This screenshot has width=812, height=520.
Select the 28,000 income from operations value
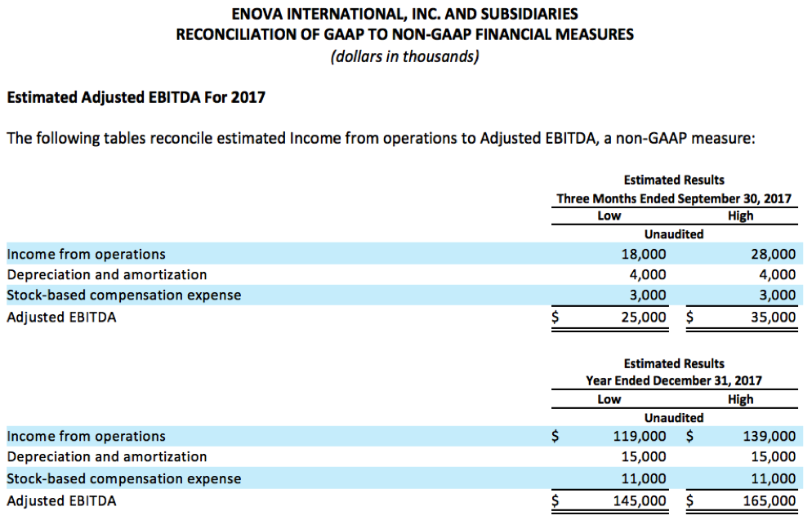[x=773, y=255]
